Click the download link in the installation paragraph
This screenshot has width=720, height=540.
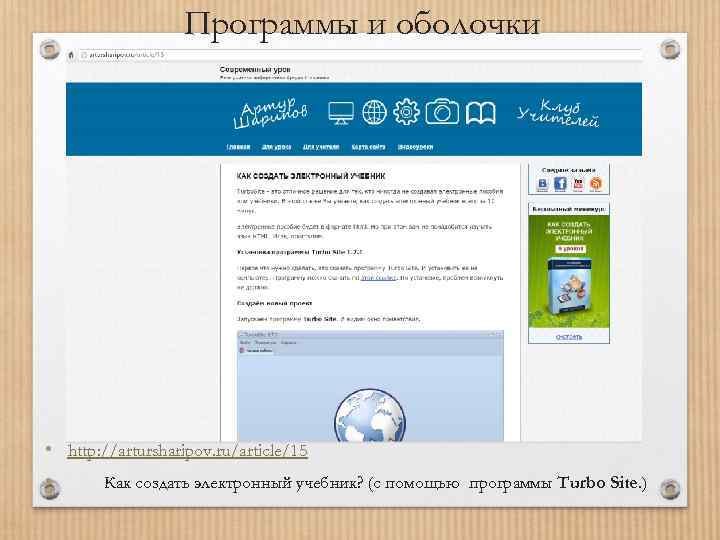coord(378,278)
